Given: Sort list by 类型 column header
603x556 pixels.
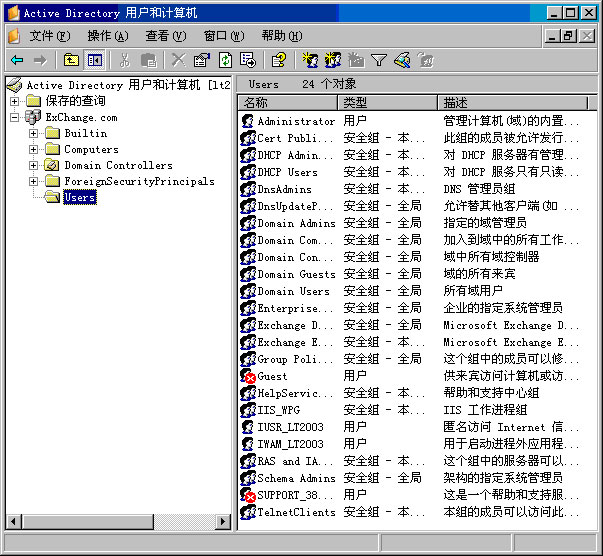Looking at the screenshot, I should [386, 103].
